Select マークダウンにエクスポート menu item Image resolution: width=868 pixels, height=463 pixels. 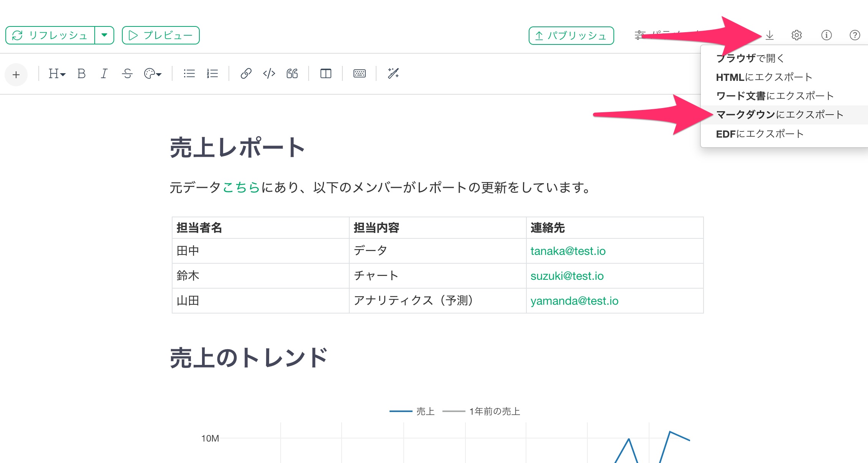779,115
